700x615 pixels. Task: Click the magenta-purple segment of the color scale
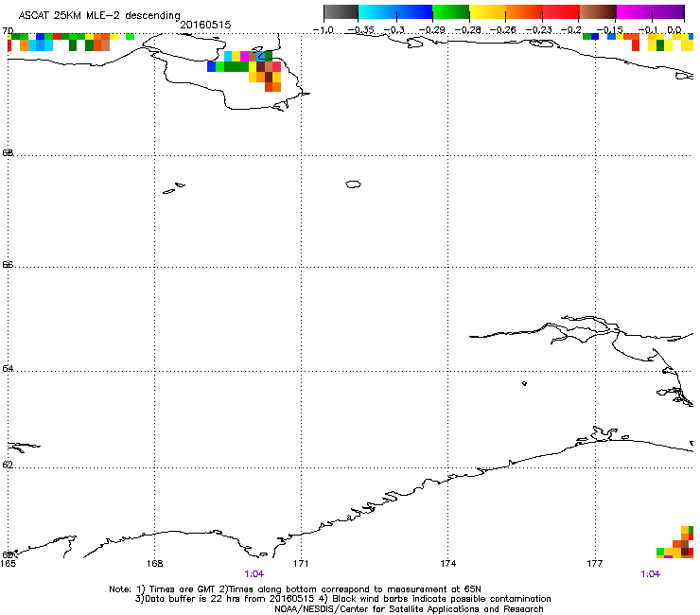[651, 12]
